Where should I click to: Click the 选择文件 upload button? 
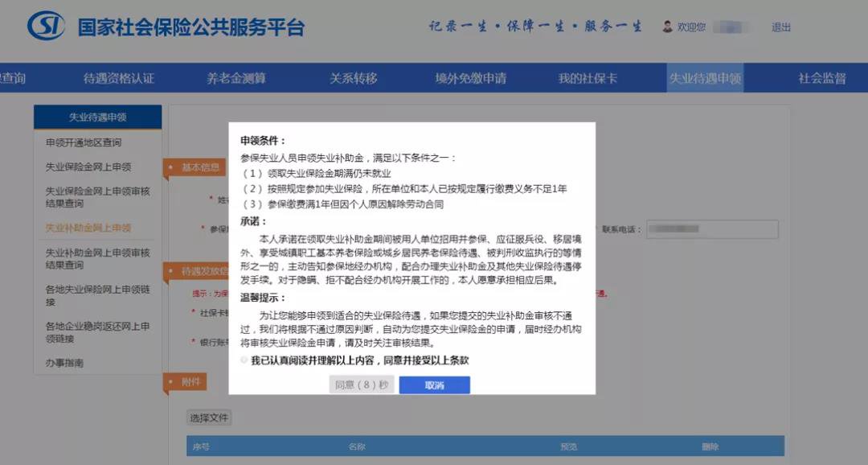209,418
